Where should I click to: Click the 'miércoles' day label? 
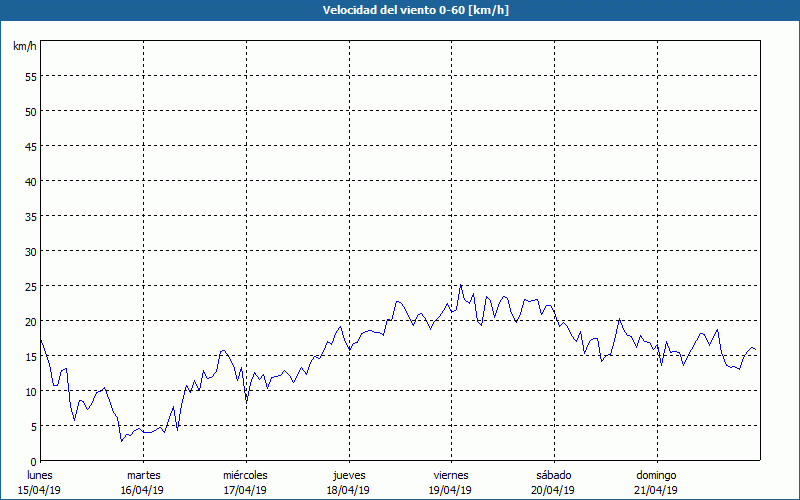coord(245,476)
